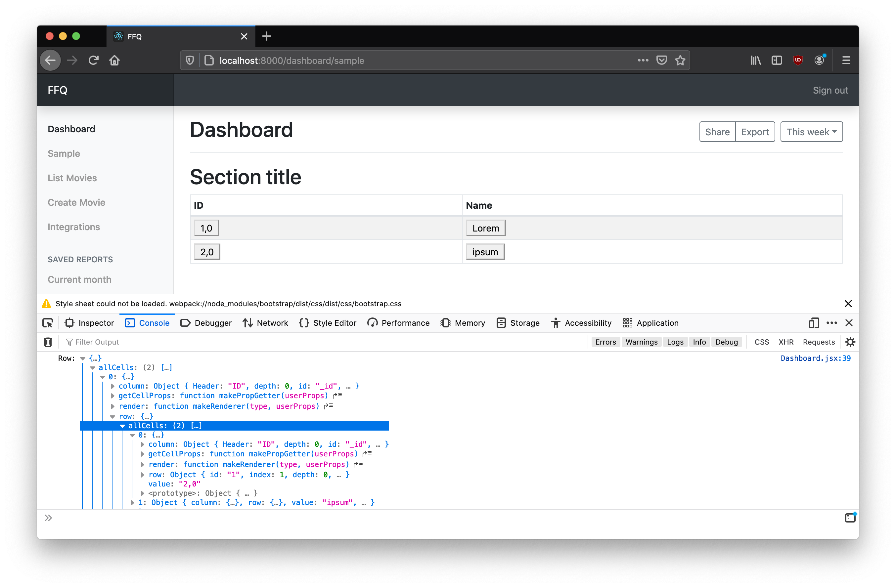This screenshot has height=588, width=896.
Task: Click the Lorem cell button
Action: pyautogui.click(x=486, y=228)
